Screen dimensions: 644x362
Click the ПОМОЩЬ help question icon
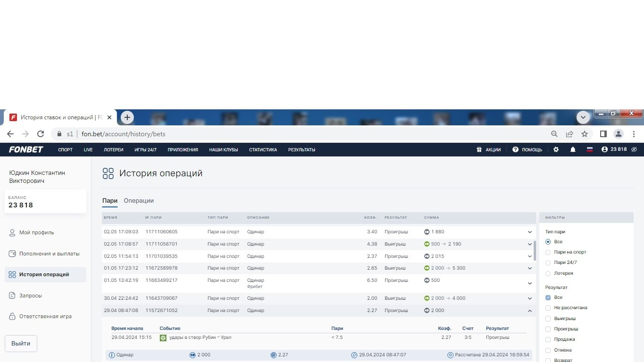click(x=515, y=149)
